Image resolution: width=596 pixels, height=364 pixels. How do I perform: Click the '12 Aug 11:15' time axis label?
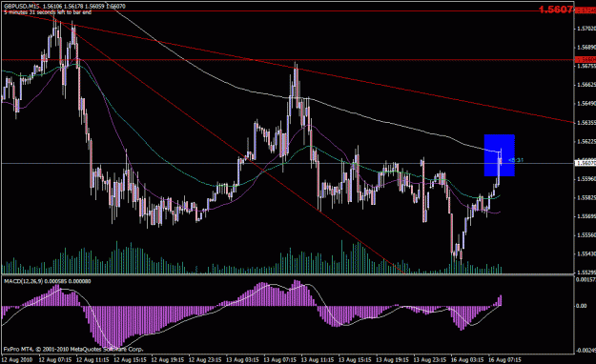(92, 359)
